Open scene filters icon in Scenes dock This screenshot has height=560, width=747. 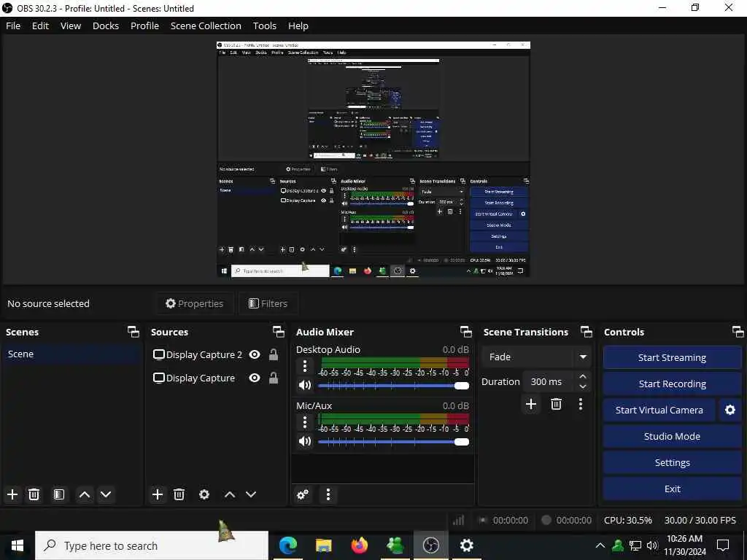(x=58, y=494)
